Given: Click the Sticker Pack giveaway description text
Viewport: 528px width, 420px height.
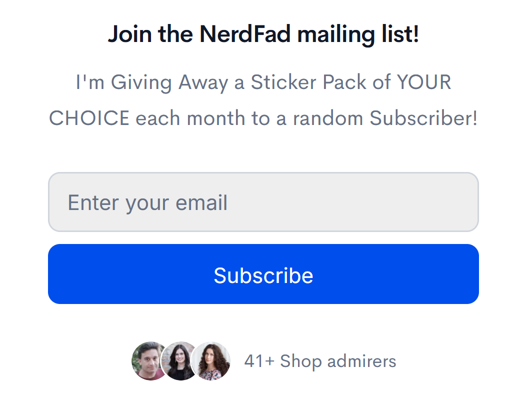Looking at the screenshot, I should click(263, 100).
